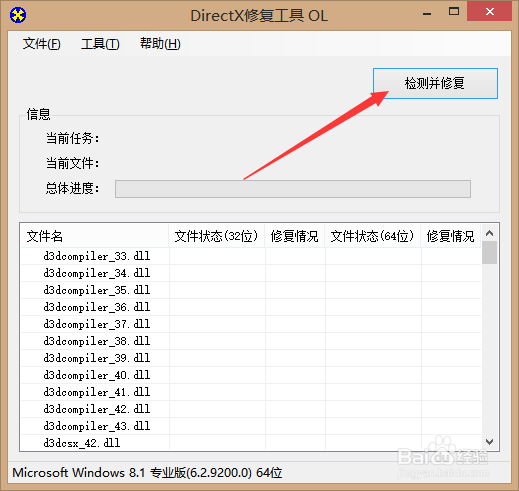Screen dimensions: 519x491
Task: Click the first 修复情况 header after 32位
Action: click(x=295, y=236)
